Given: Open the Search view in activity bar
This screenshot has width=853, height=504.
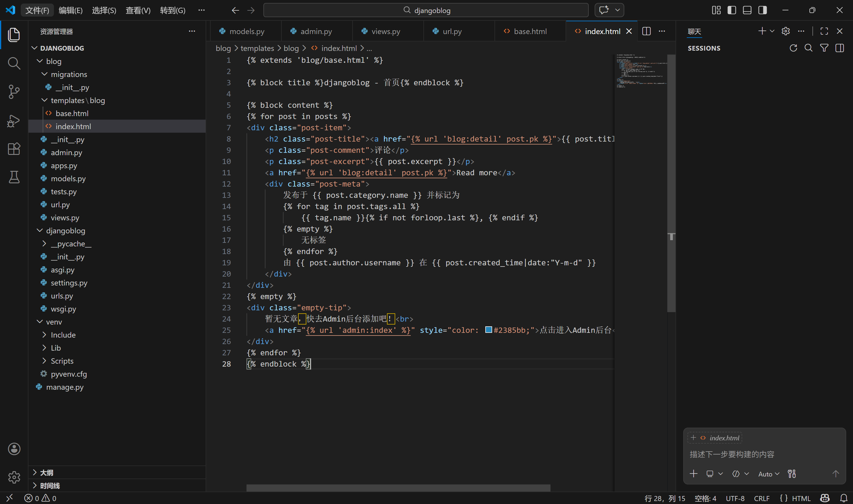Looking at the screenshot, I should click(x=14, y=63).
